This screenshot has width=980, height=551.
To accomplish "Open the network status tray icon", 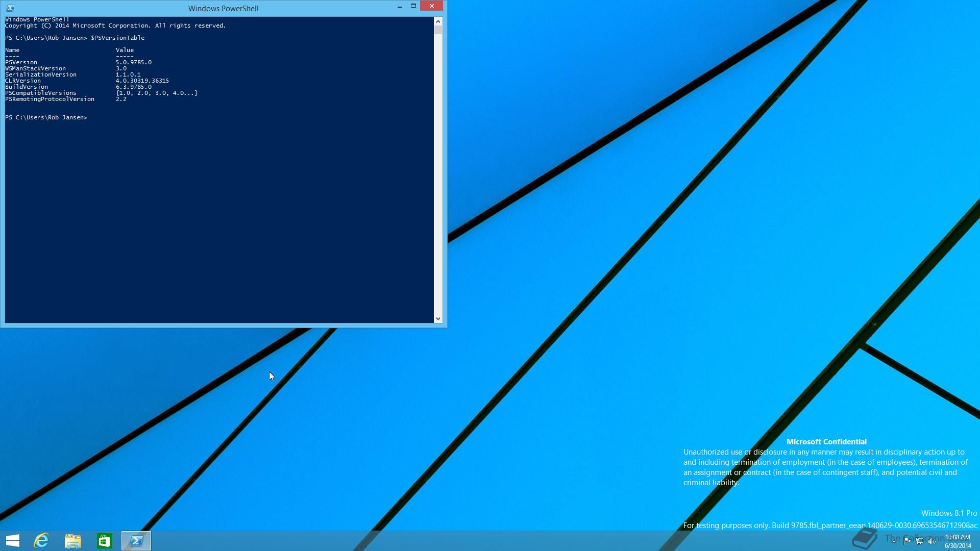I will (920, 541).
